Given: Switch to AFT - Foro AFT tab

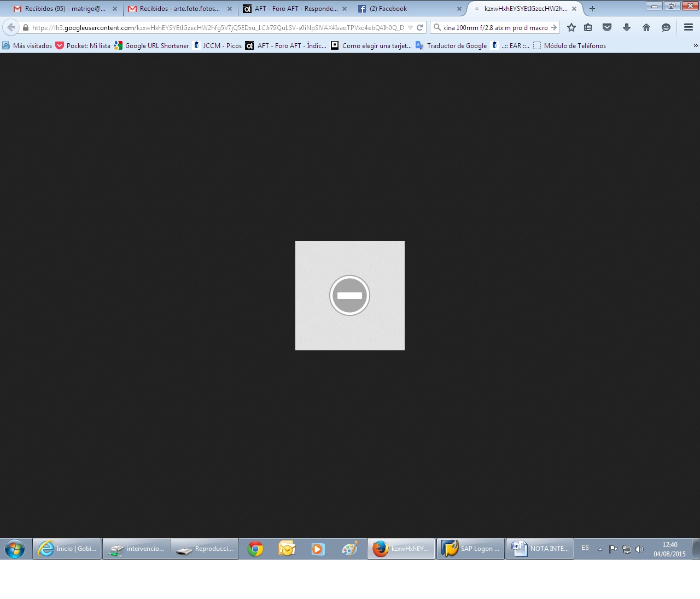Looking at the screenshot, I should point(295,9).
